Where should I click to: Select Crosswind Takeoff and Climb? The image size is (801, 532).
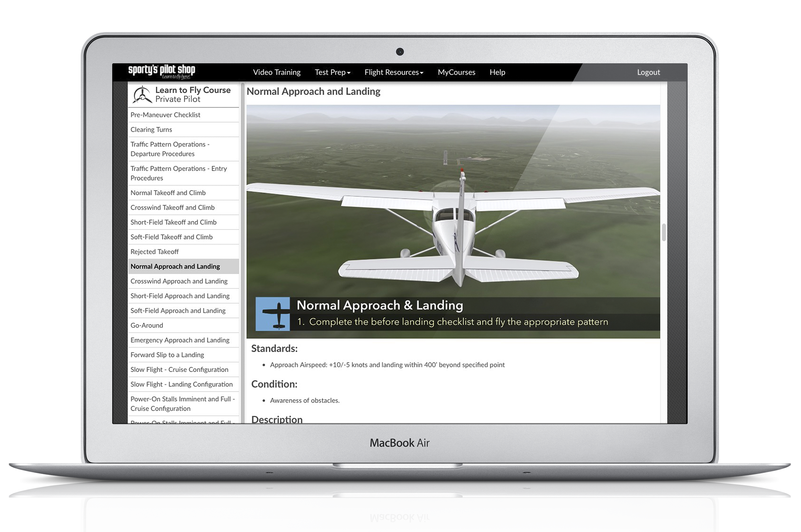coord(172,207)
